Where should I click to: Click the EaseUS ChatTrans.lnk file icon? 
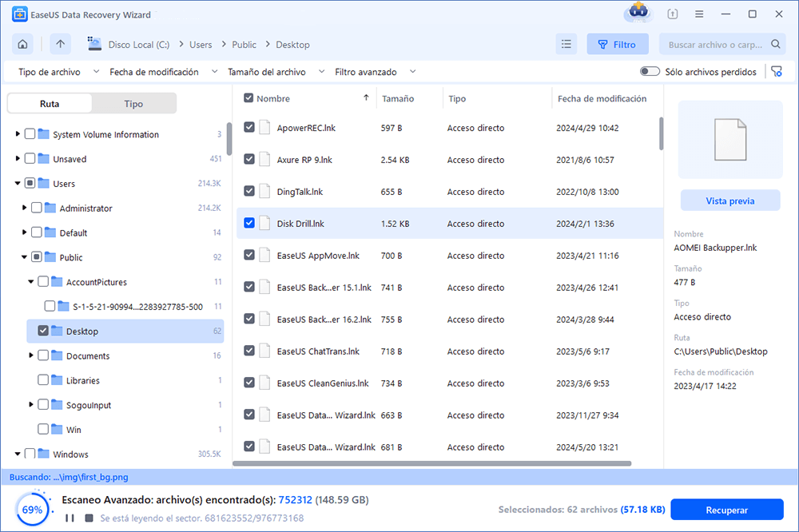[x=264, y=351]
